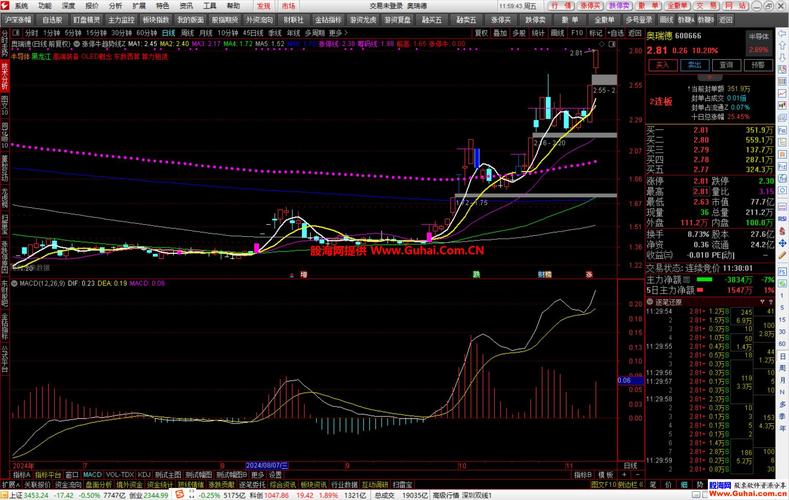Image resolution: width=789 pixels, height=500 pixels.
Task: Toggle the 复权 price adjustment button
Action: 481,33
